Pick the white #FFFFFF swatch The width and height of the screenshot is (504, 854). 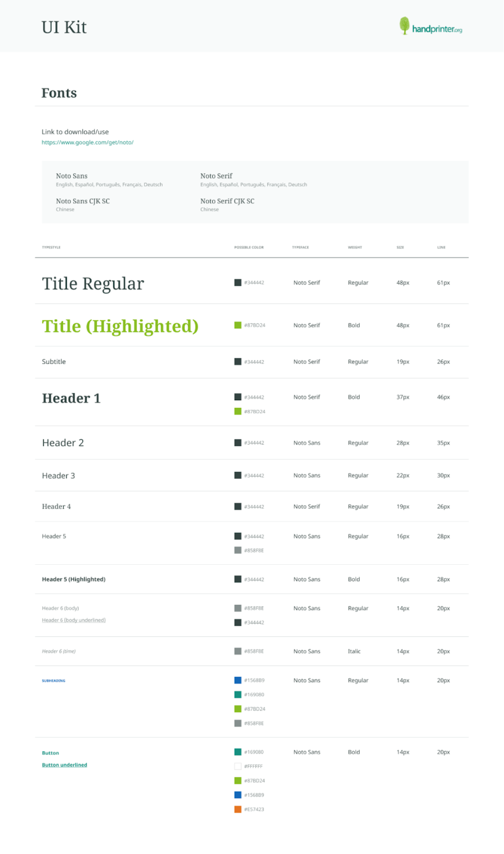(x=238, y=766)
